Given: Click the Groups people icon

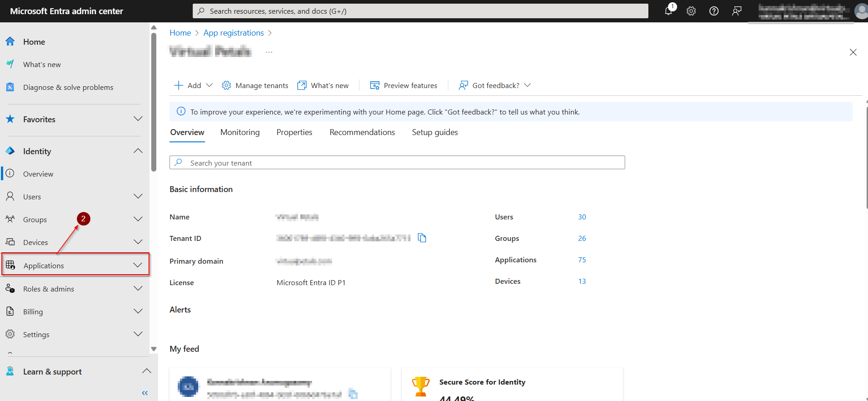Looking at the screenshot, I should 10,219.
